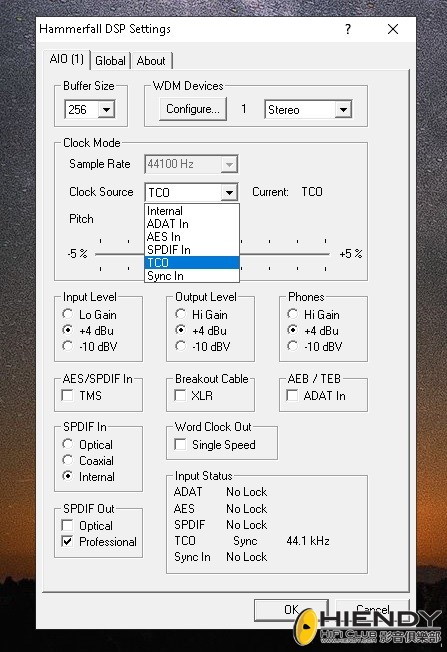Open the Stereo dropdown in WDM Devices
The width and height of the screenshot is (447, 652).
[x=308, y=110]
